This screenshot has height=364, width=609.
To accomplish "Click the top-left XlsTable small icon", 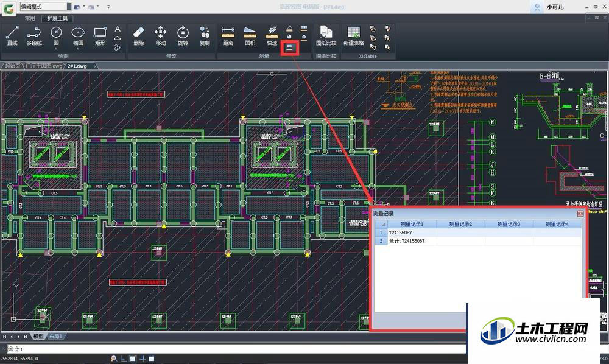I will [373, 29].
